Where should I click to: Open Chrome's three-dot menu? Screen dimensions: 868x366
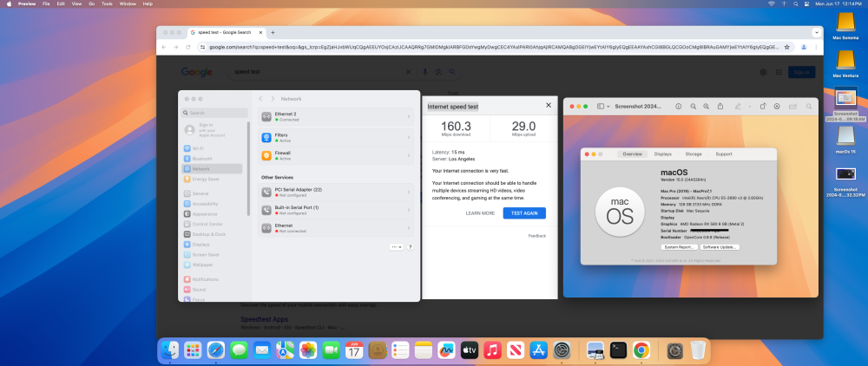tap(817, 48)
